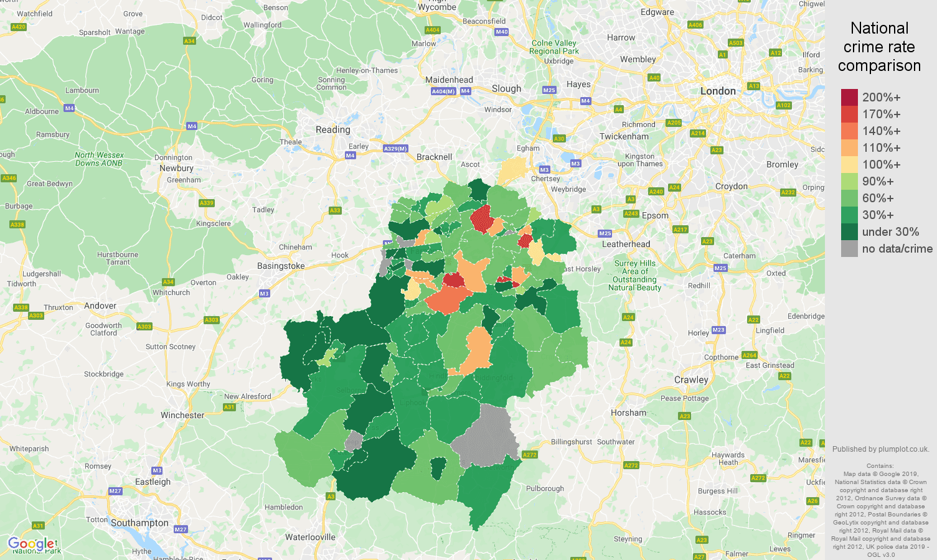The image size is (937, 560).
Task: Click the A34 road shield near Wantage
Action: [x=189, y=41]
